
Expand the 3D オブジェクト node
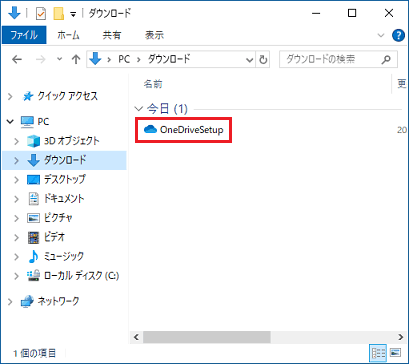(16, 141)
